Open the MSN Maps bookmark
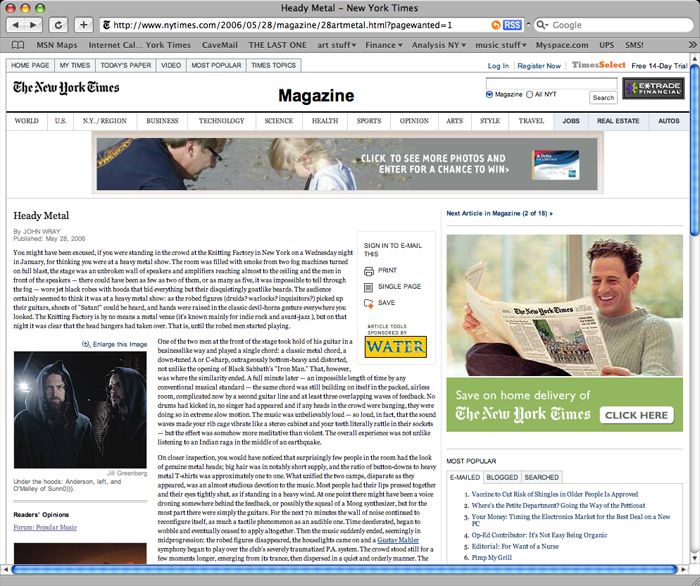Screen dimensions: 700x586 (57, 45)
